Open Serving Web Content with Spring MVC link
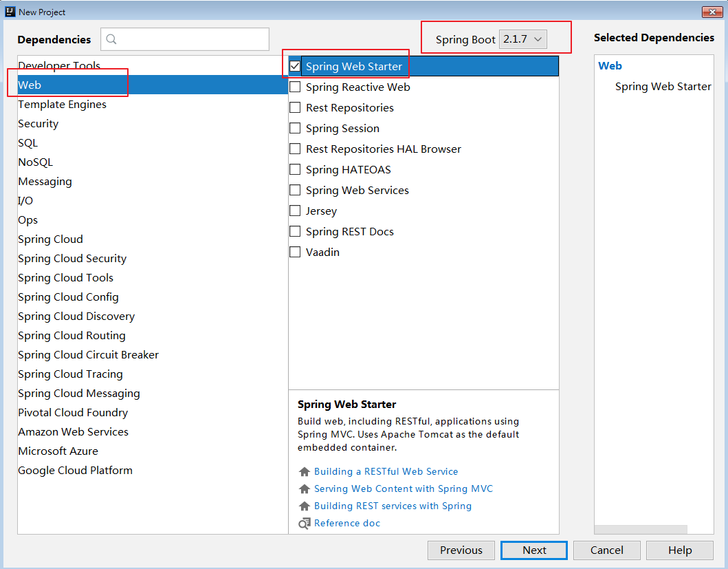 tap(404, 489)
